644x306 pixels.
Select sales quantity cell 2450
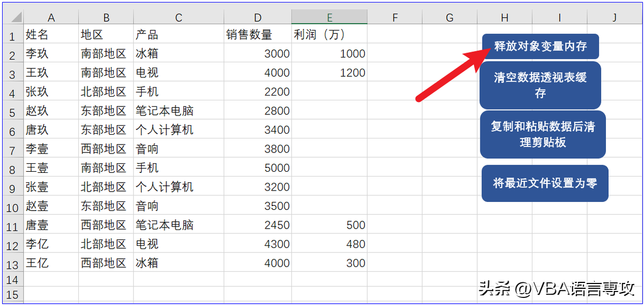point(258,225)
